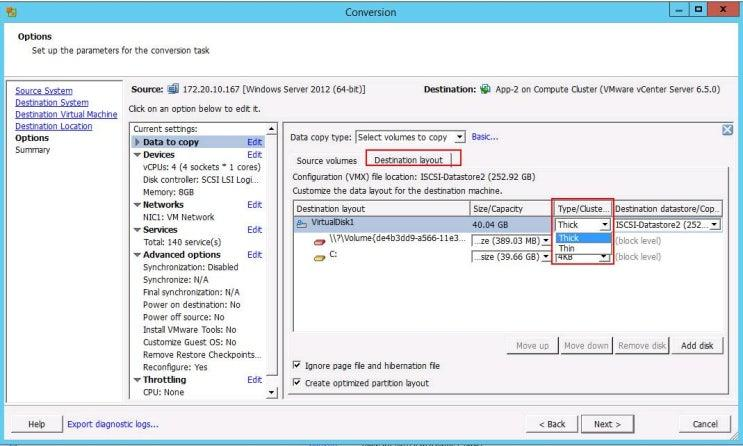This screenshot has width=743, height=446.
Task: Go to the Source System step
Action: (44, 91)
